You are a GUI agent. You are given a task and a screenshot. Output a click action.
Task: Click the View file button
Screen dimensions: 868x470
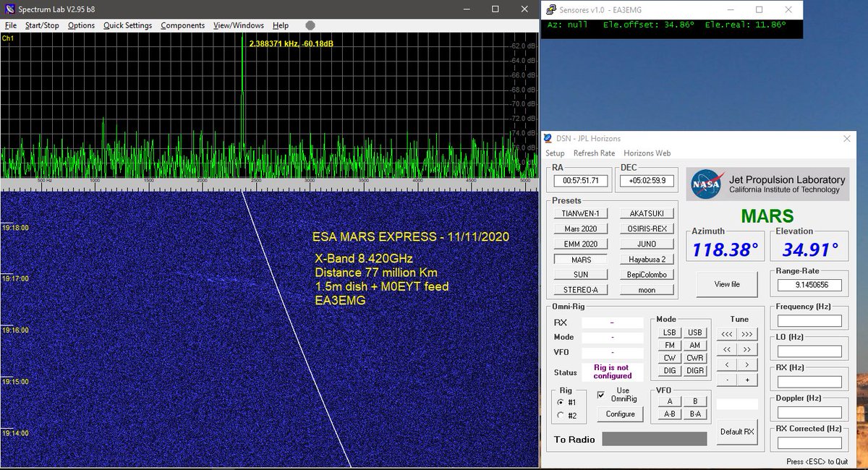726,283
